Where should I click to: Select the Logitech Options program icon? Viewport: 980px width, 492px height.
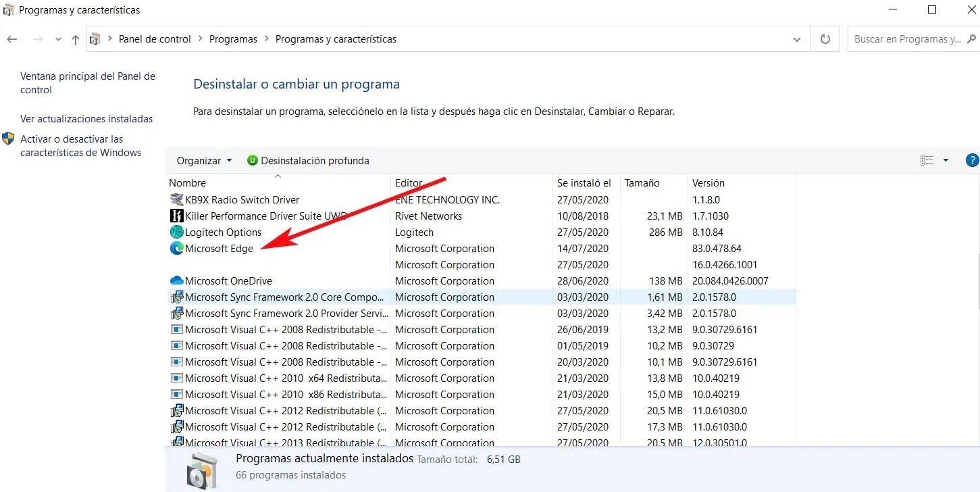pos(176,232)
